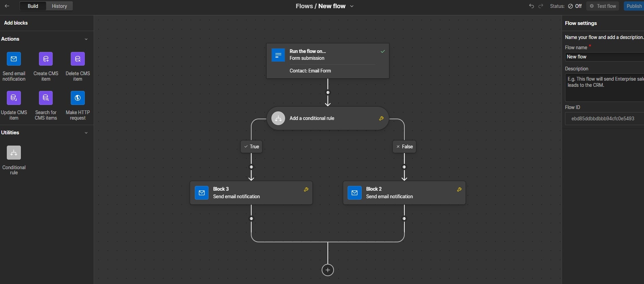Select the Conditional rule utility
The image size is (644, 284).
(14, 152)
